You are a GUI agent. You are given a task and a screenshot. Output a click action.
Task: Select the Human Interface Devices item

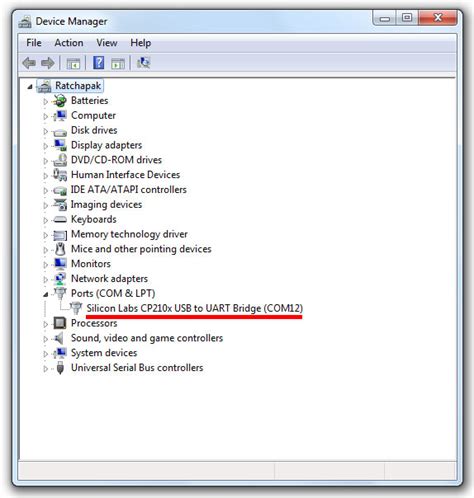[x=125, y=175]
